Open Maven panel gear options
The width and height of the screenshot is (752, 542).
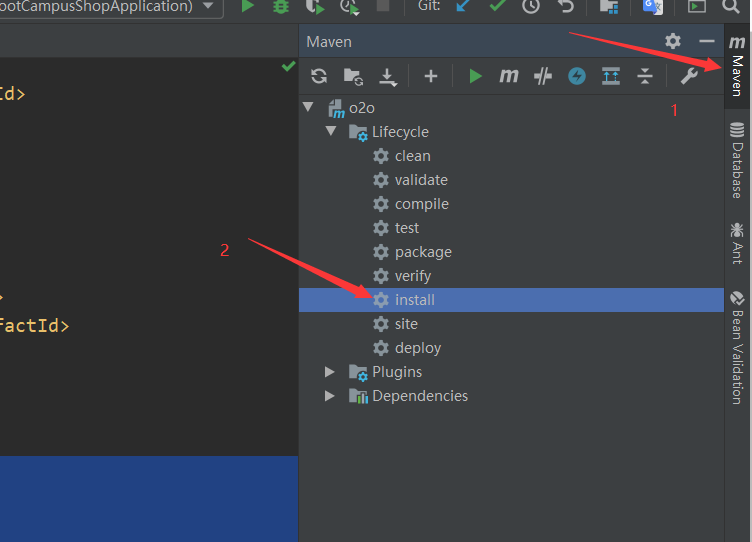point(673,41)
